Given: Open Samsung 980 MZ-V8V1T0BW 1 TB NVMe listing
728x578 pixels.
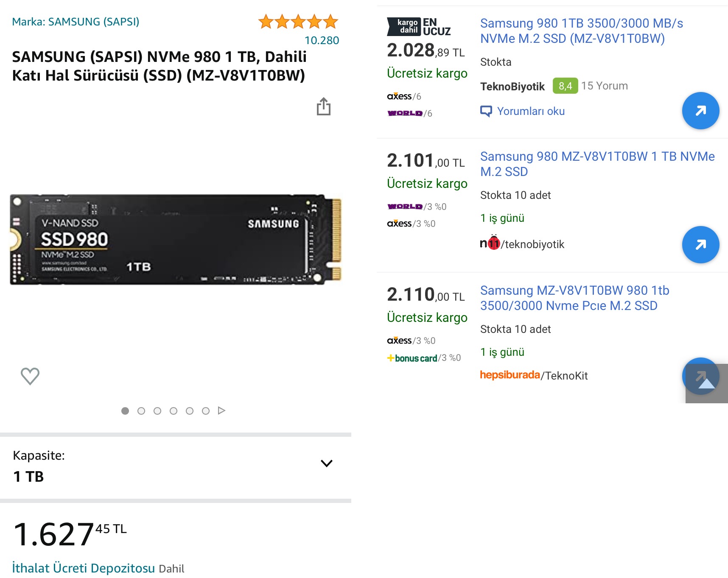Looking at the screenshot, I should click(597, 164).
